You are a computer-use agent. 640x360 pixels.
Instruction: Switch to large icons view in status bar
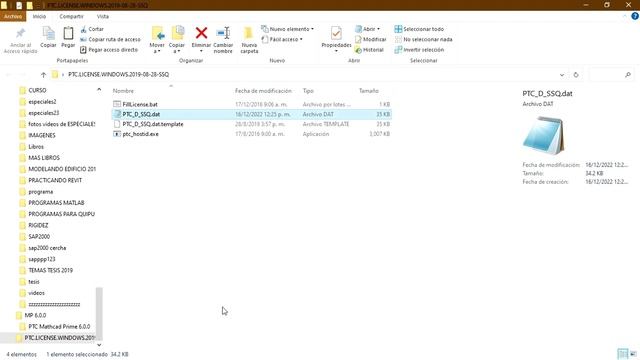(x=633, y=354)
